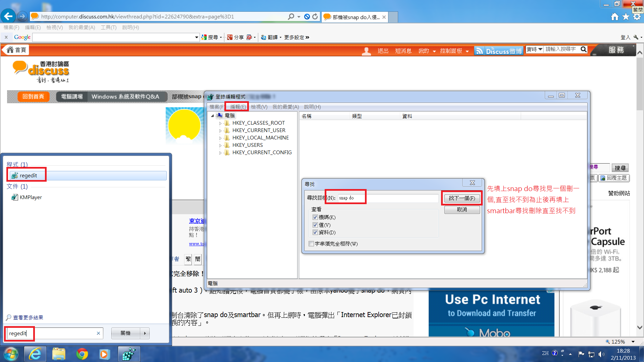644x362 pixels.
Task: Click the stop loading icon
Action: tap(307, 16)
